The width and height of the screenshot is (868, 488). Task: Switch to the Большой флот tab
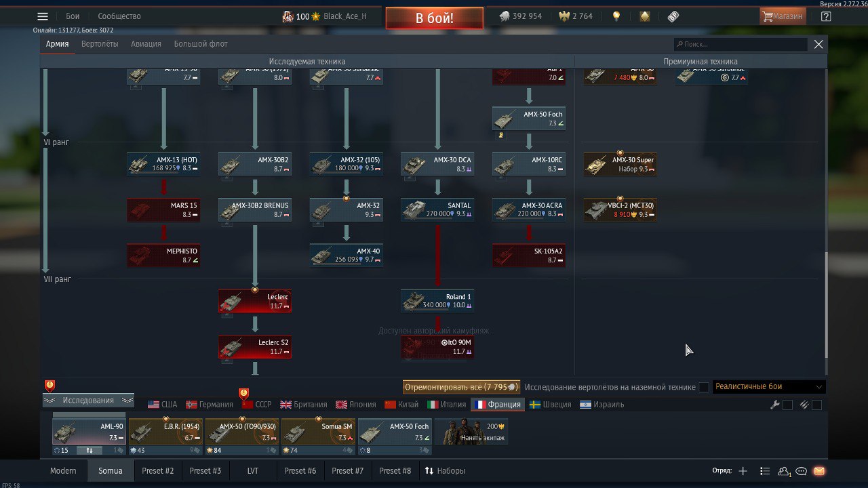pos(201,44)
